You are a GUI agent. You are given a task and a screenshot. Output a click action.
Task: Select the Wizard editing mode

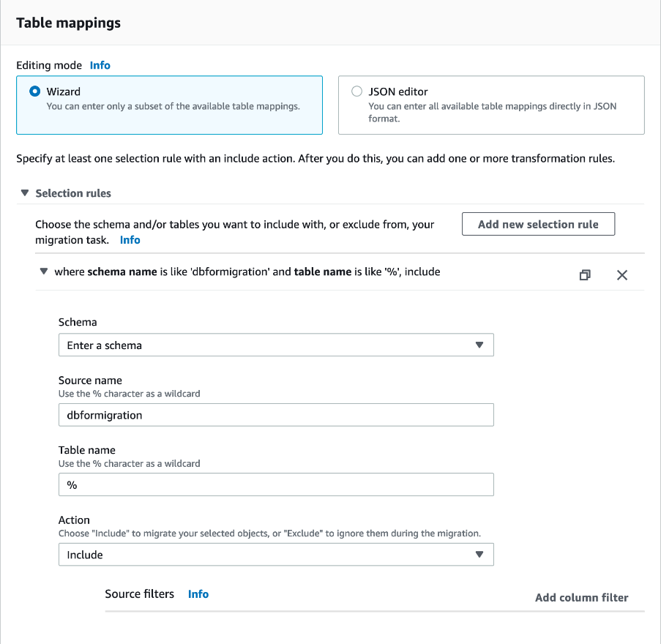(x=34, y=91)
